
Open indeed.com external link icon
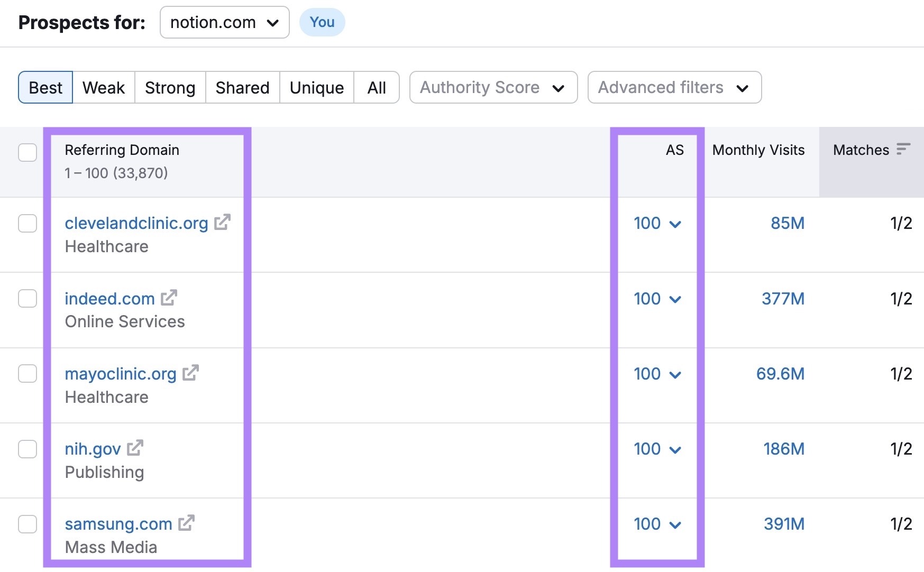click(169, 298)
